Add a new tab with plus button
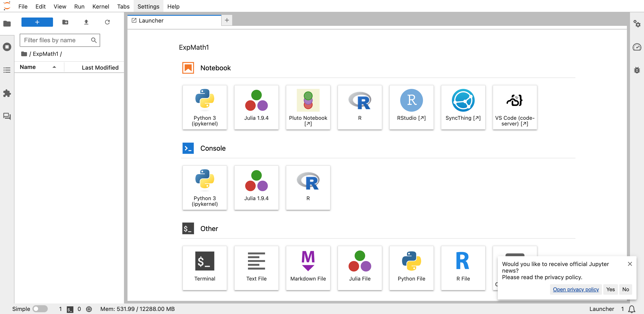This screenshot has height=314, width=644. point(227,20)
